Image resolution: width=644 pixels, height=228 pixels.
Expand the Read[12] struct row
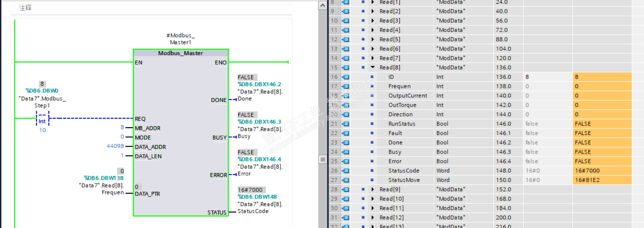[x=373, y=217]
